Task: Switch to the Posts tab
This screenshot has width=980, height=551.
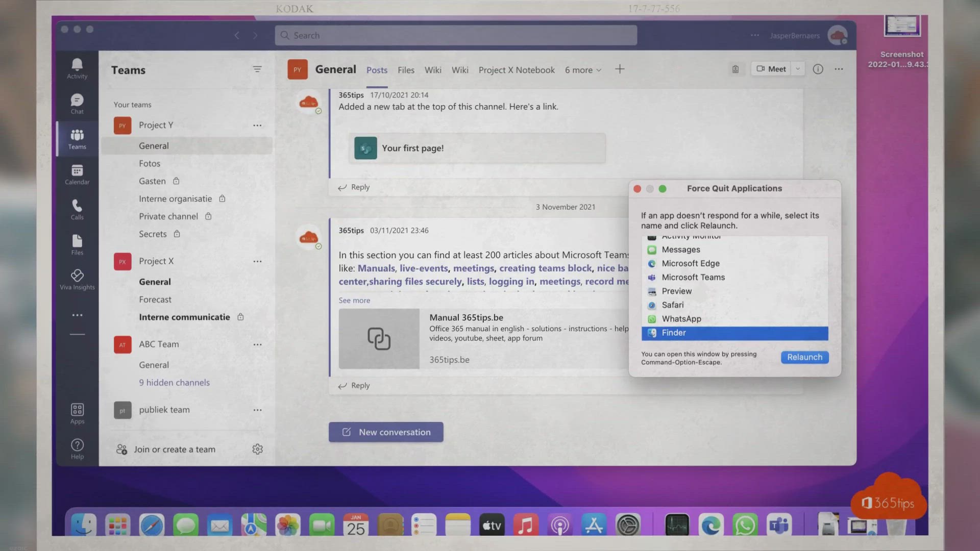Action: tap(377, 70)
